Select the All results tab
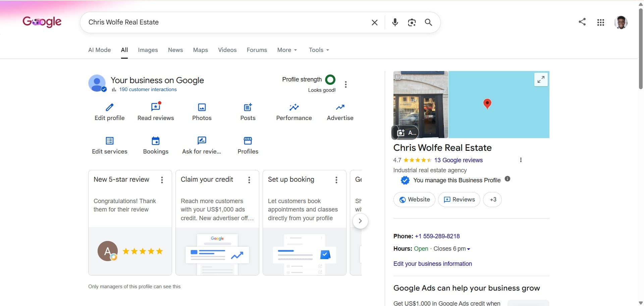Image resolution: width=644 pixels, height=306 pixels. [x=124, y=50]
